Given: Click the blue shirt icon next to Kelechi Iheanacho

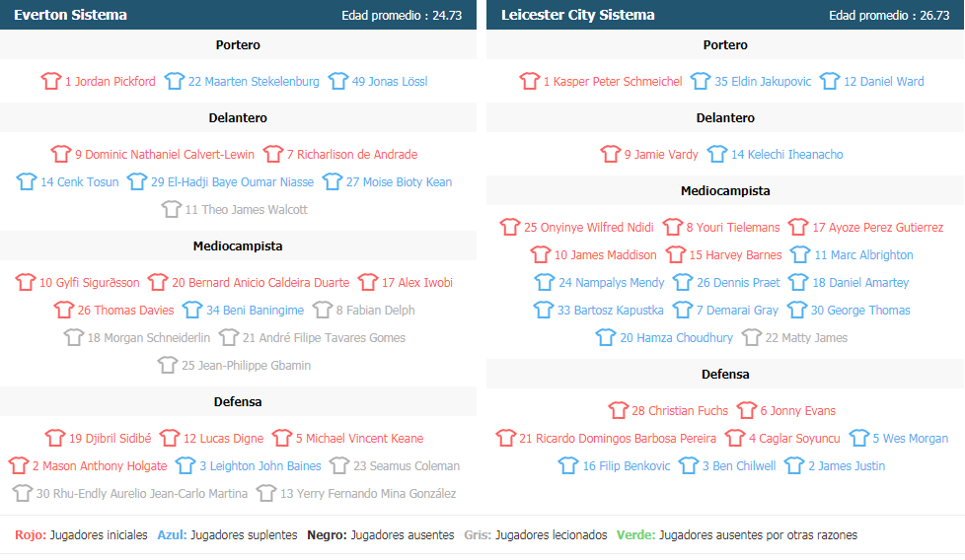Looking at the screenshot, I should [x=717, y=154].
